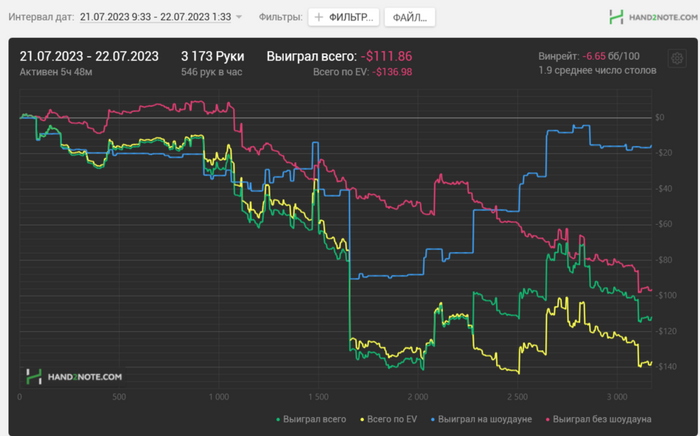Click the 546 рук в час text
The width and height of the screenshot is (700, 436).
click(x=212, y=72)
